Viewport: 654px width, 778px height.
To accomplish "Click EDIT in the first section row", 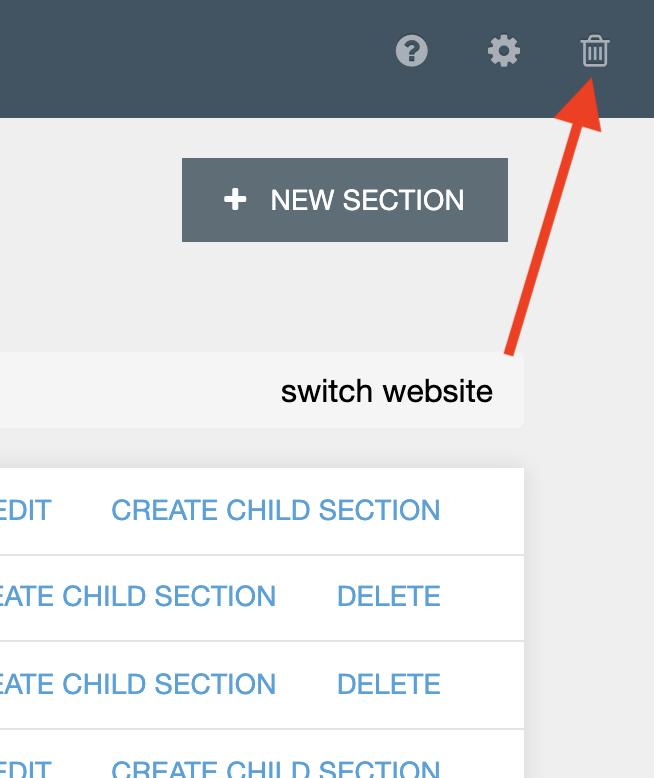I will [25, 510].
